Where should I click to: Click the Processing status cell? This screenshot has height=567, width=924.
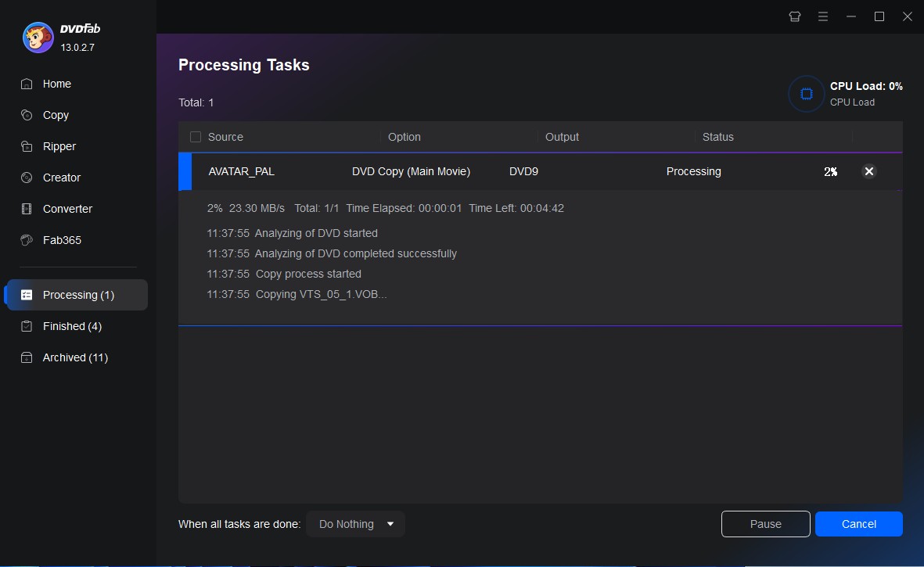click(694, 171)
